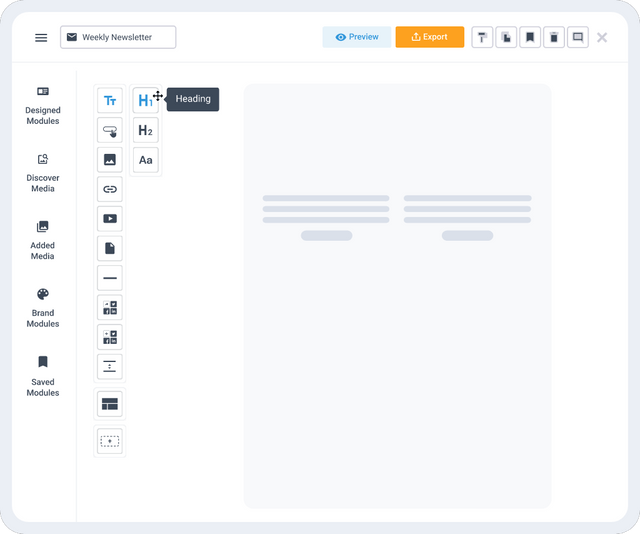Click the orange Export button
The height and width of the screenshot is (534, 640).
tap(430, 37)
